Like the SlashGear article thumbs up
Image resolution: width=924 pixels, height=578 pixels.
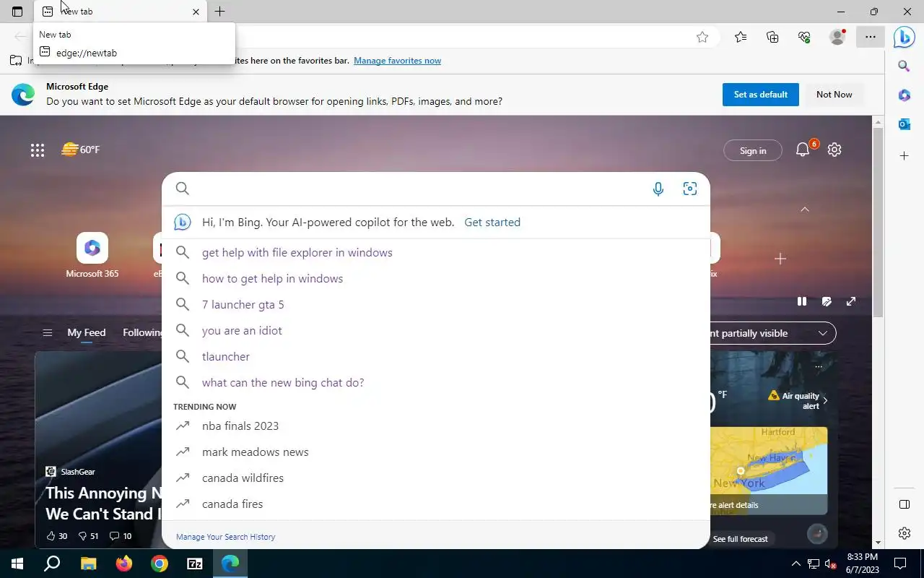pos(56,536)
